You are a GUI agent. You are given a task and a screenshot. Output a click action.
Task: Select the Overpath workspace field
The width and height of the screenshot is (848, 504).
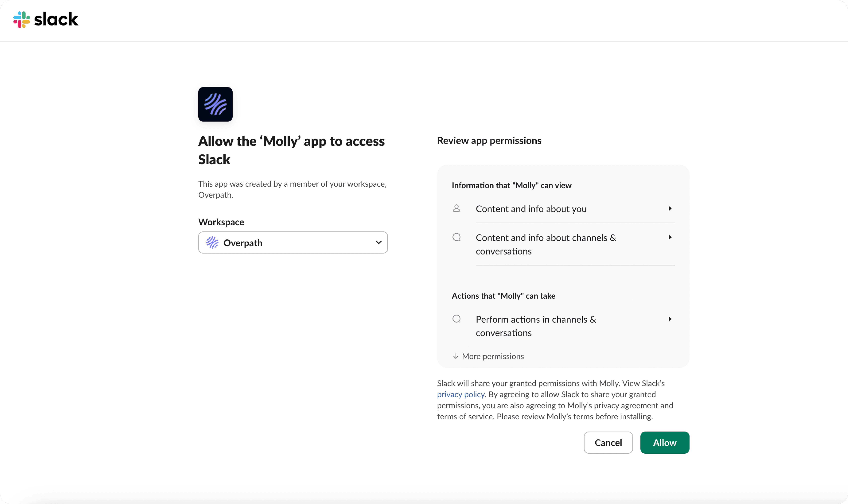293,243
